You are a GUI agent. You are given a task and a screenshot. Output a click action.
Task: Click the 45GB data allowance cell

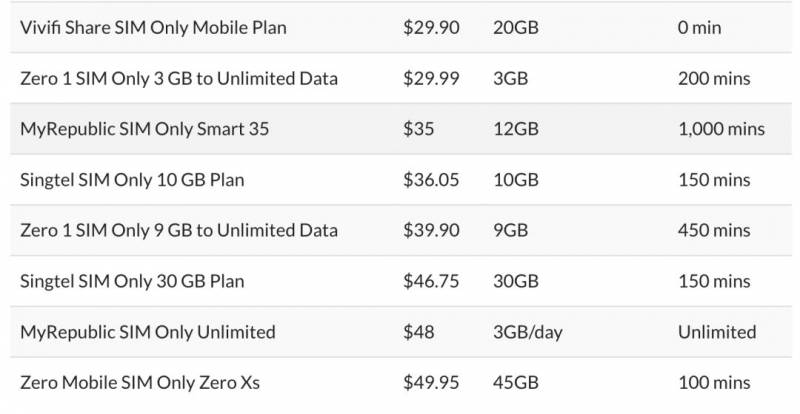click(516, 383)
